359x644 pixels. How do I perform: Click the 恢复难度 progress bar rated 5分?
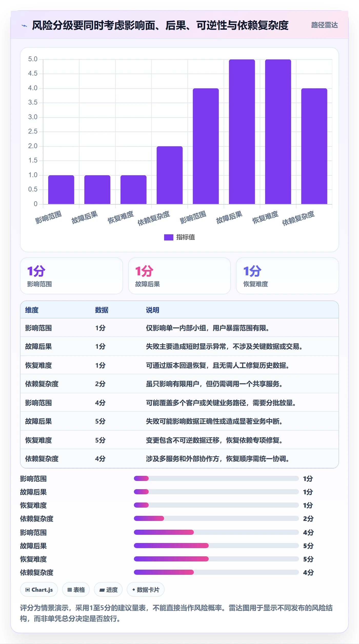pos(216,559)
